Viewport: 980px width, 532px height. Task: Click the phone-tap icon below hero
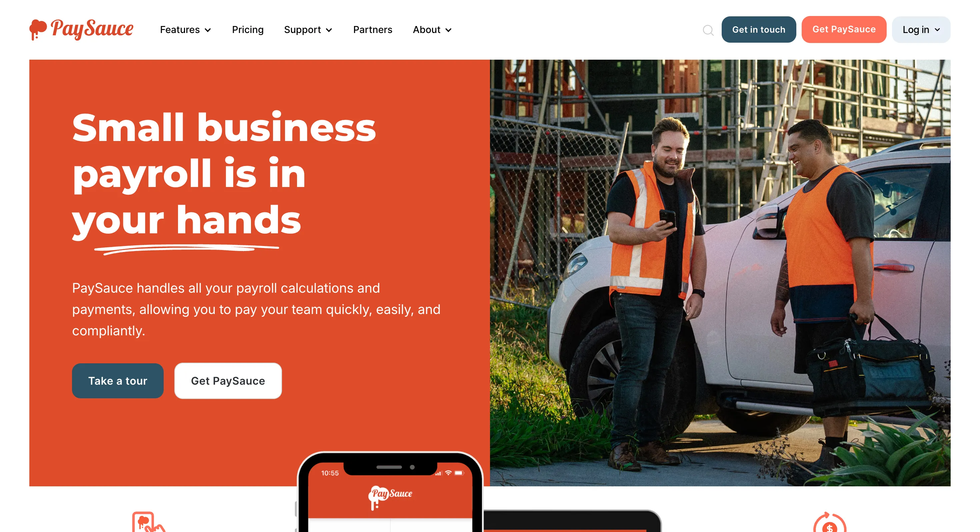click(x=148, y=522)
